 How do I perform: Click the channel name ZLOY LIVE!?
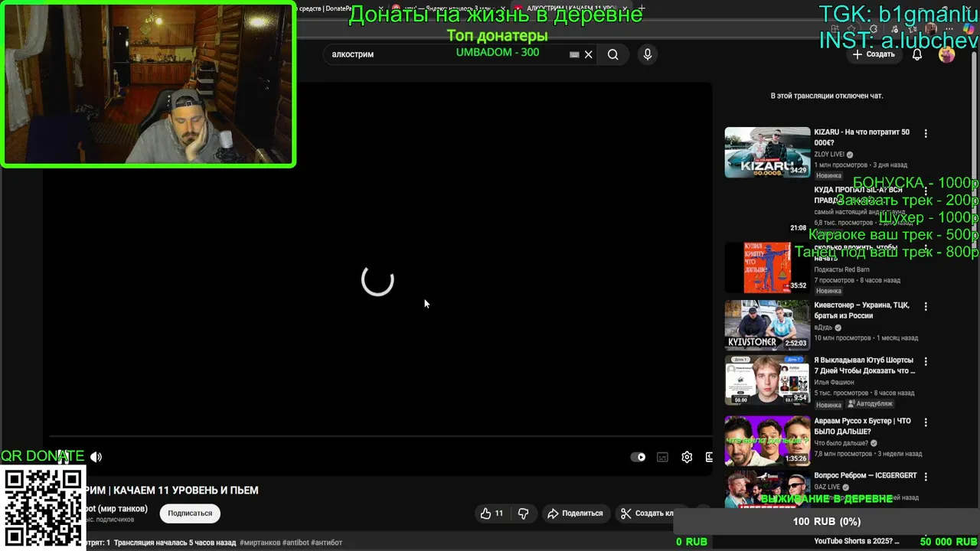click(x=829, y=154)
